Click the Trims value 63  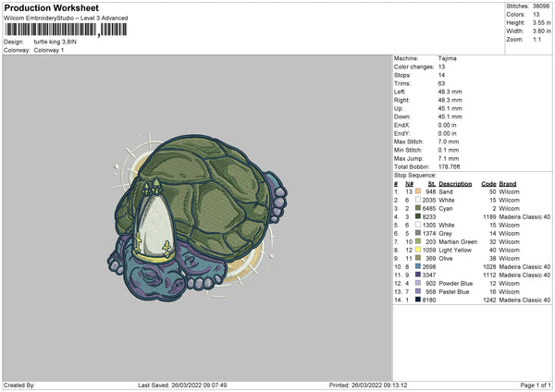[441, 83]
